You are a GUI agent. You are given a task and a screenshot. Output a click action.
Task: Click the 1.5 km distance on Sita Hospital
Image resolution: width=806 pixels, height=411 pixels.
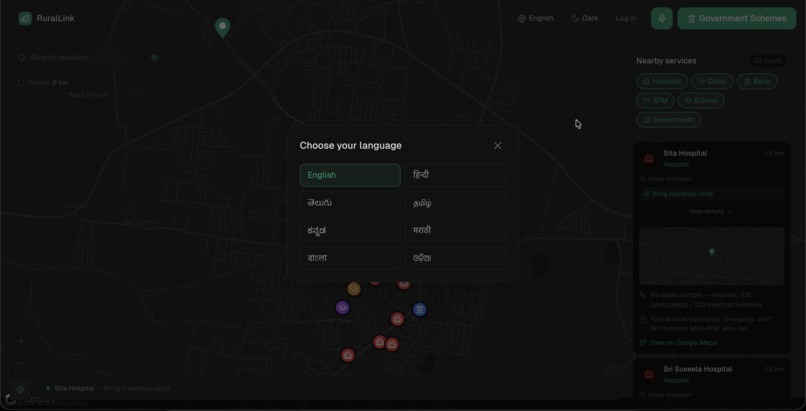tap(774, 153)
